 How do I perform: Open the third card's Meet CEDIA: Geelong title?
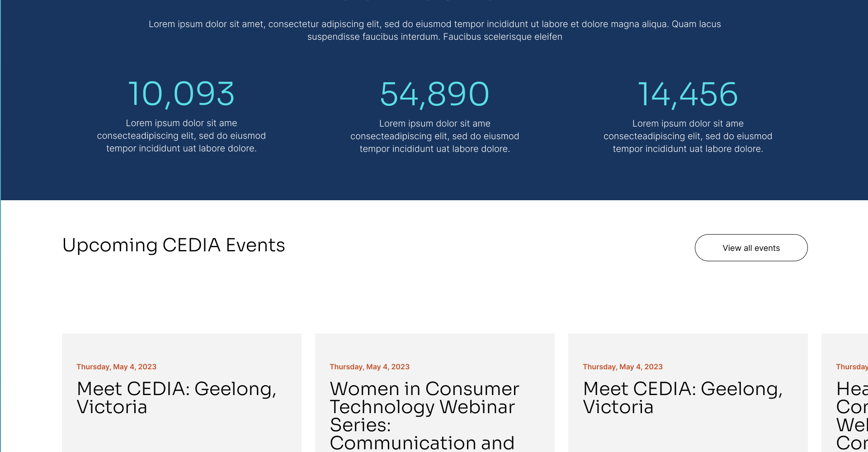click(683, 398)
